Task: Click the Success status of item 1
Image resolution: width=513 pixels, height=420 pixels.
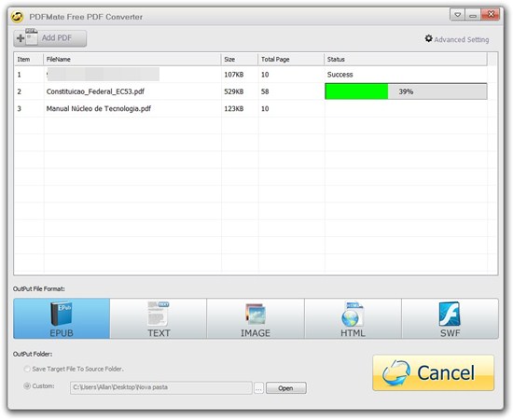Action: point(340,75)
